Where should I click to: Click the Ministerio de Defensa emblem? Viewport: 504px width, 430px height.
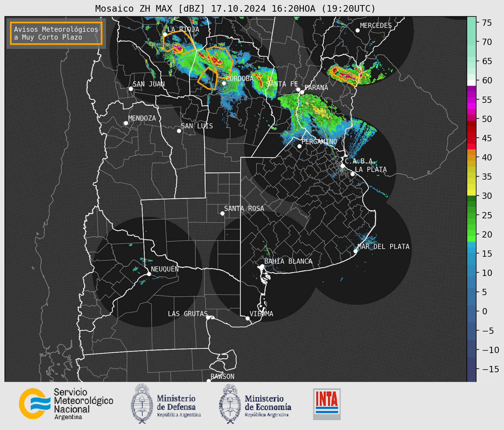(142, 404)
